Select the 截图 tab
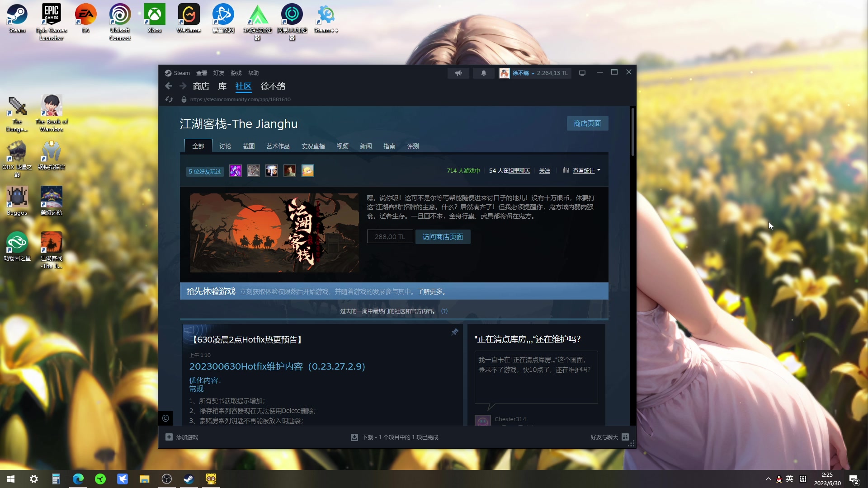 249,146
